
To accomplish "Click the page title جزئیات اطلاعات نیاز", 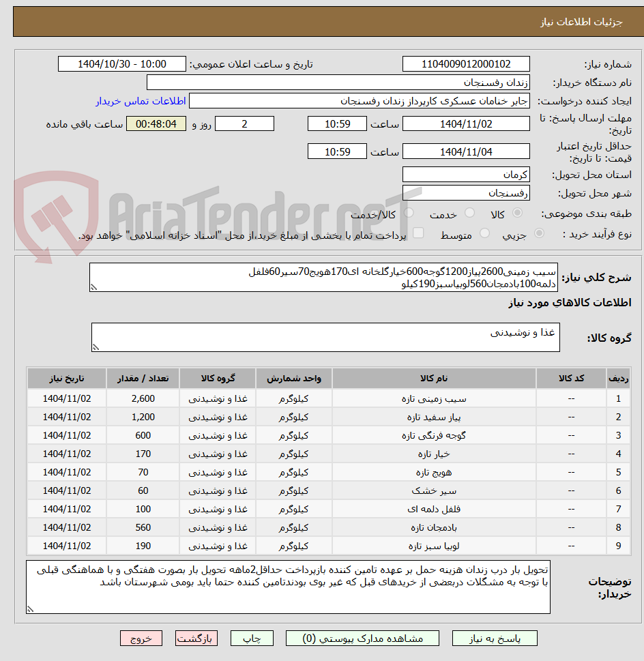I will (x=581, y=22).
